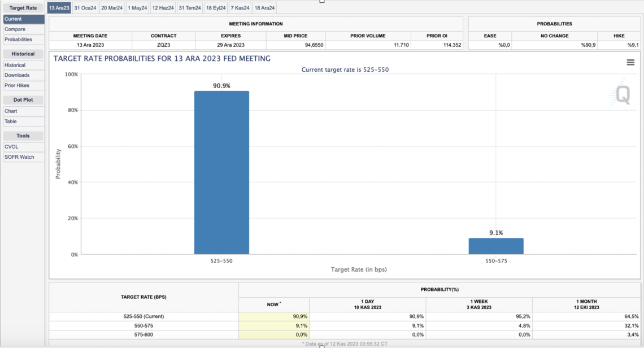Click the 9.1% bar label

pyautogui.click(x=496, y=233)
